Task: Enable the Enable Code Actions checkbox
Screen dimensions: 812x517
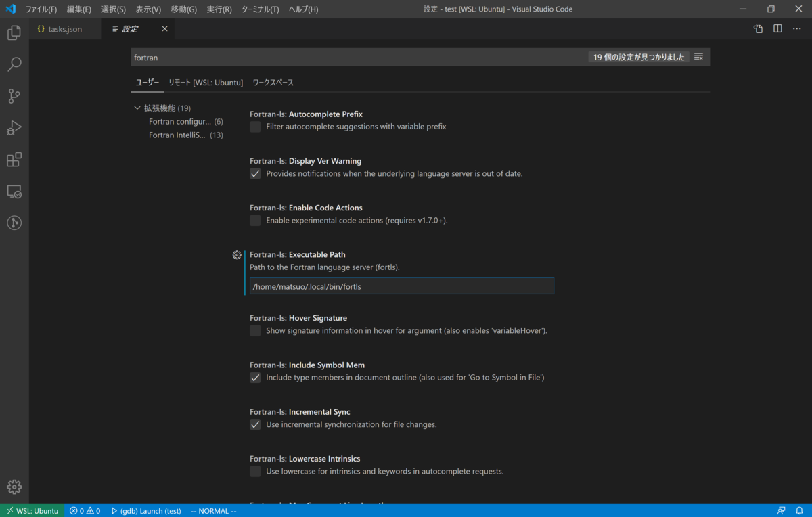Action: coord(255,221)
